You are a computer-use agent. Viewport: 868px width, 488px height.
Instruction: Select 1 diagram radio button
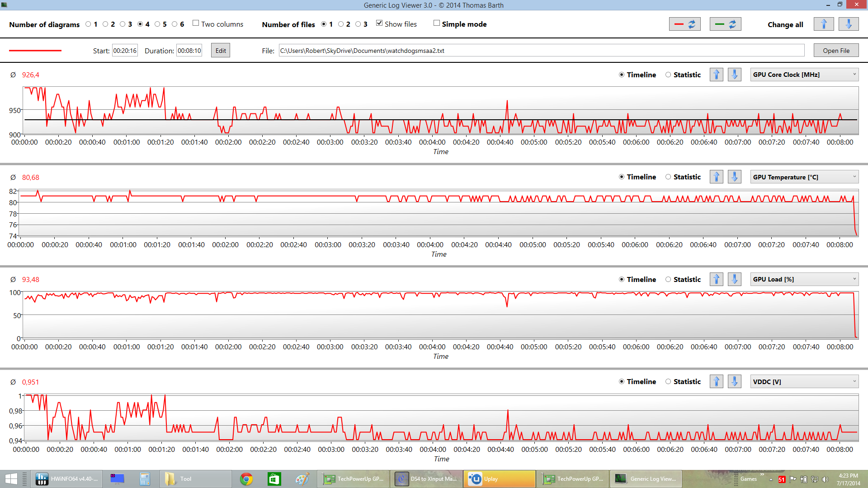click(x=88, y=24)
